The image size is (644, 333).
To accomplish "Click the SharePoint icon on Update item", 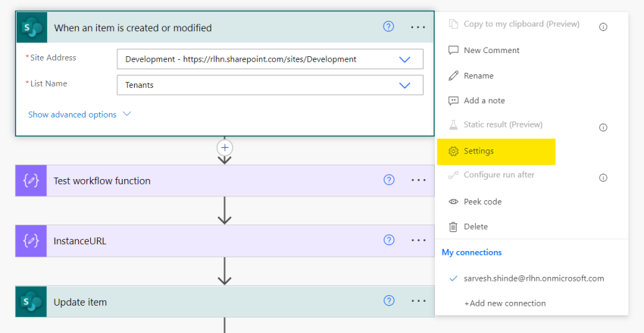I will pos(31,302).
